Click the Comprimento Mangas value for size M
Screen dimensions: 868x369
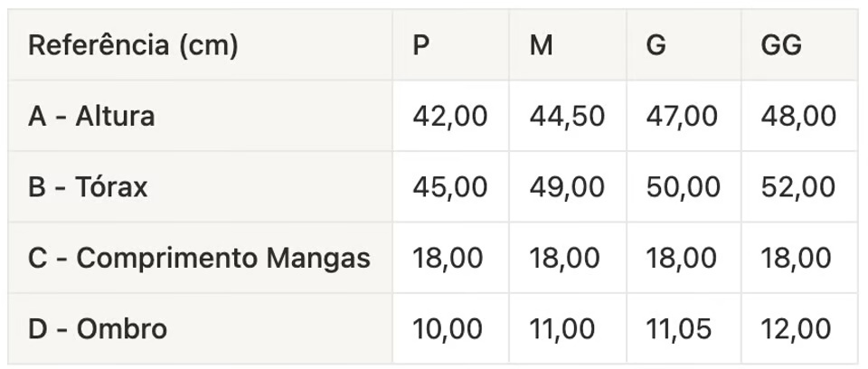(565, 258)
